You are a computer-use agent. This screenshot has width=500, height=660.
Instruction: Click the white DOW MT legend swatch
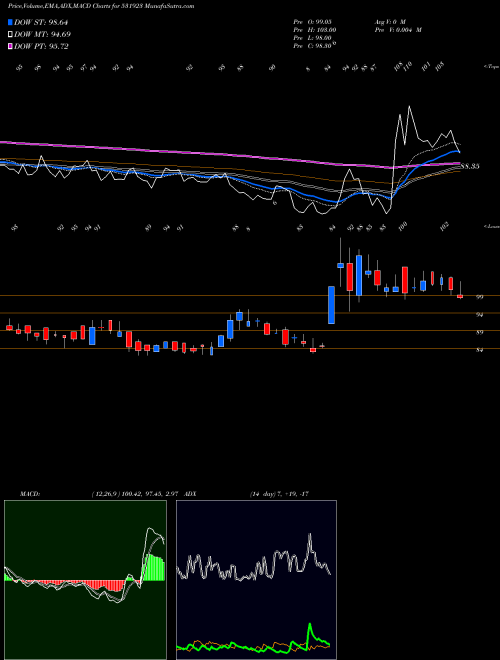[10, 35]
